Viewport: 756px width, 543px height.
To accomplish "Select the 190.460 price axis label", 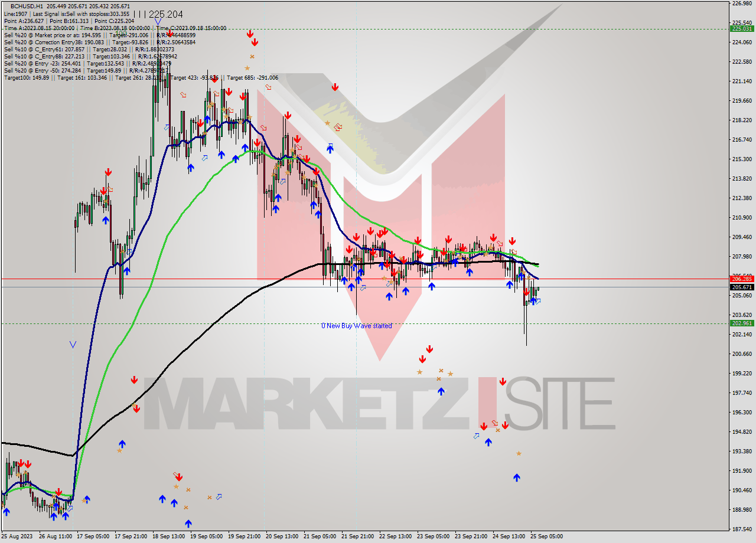I will click(742, 490).
